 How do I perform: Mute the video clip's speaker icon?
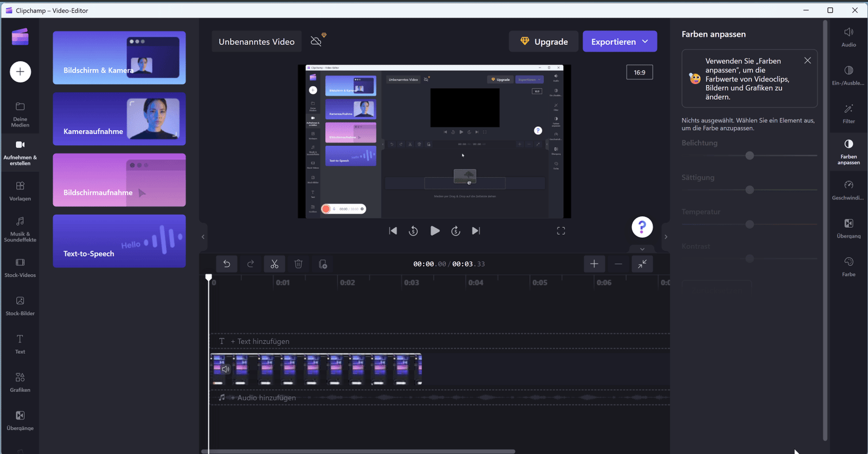tap(226, 369)
